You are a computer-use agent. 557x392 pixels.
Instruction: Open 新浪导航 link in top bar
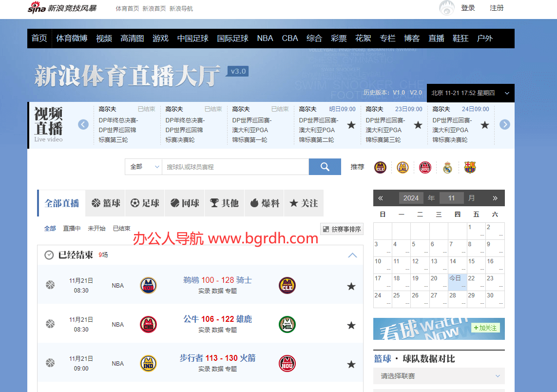click(181, 8)
